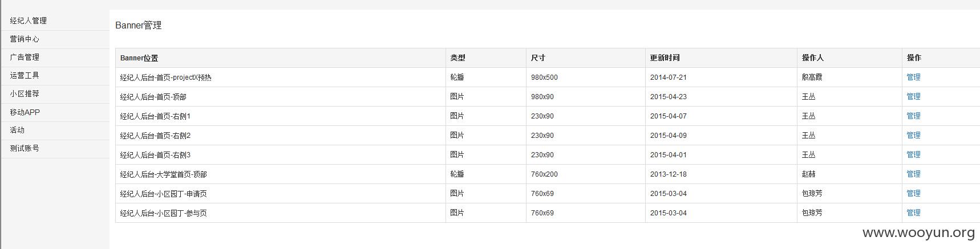Open 管理 for 首页-右侧1 banner

point(913,116)
